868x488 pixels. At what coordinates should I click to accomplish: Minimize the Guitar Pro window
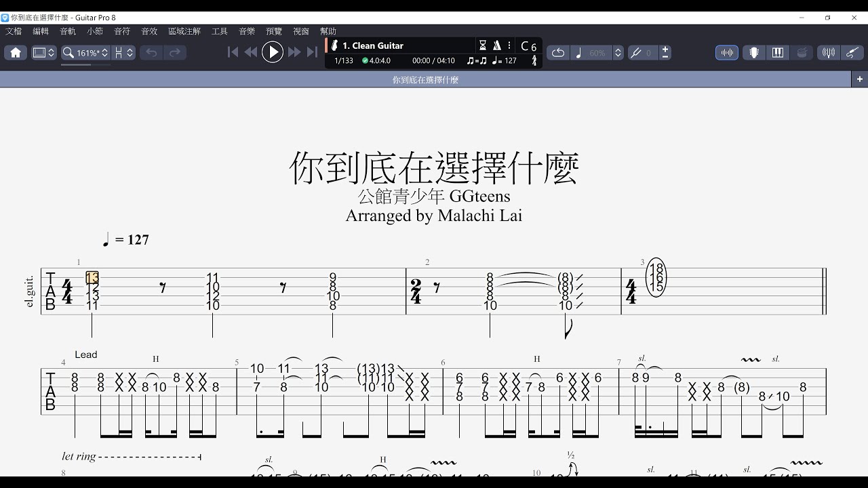[x=802, y=18]
